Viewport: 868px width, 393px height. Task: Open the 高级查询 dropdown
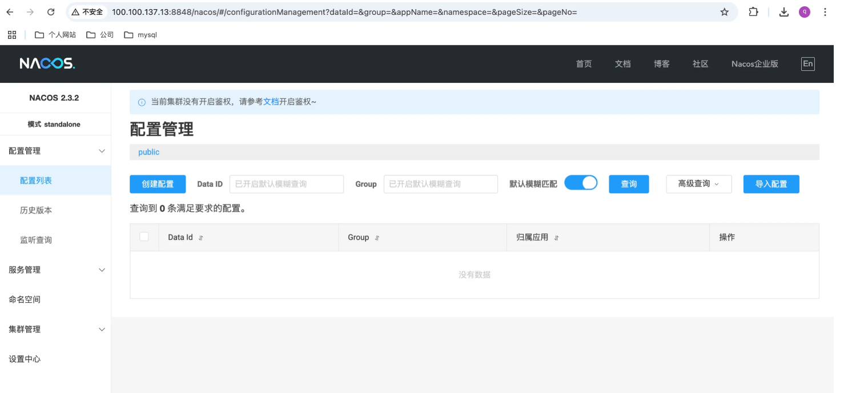(x=699, y=184)
